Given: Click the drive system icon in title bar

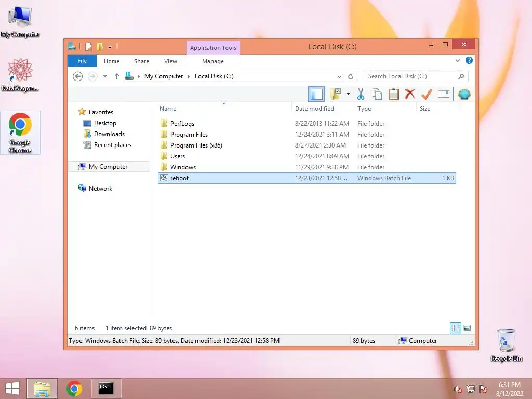Looking at the screenshot, I should (72, 46).
